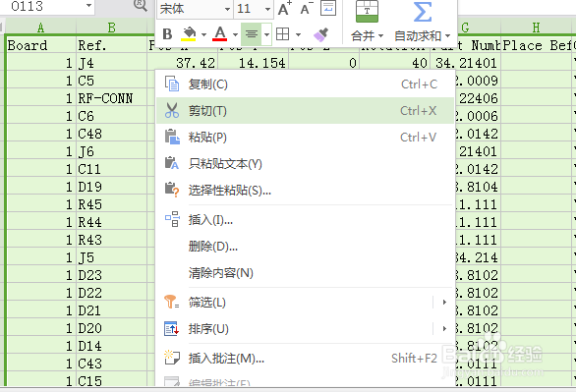Image resolution: width=576 pixels, height=392 pixels.
Task: Click cell with reference C48
Action: 112,134
